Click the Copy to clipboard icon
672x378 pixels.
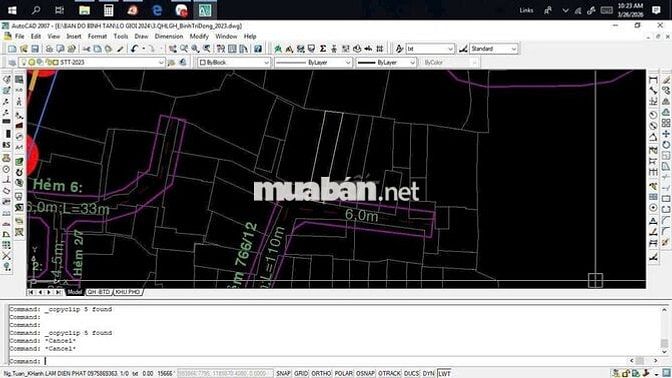click(98, 49)
